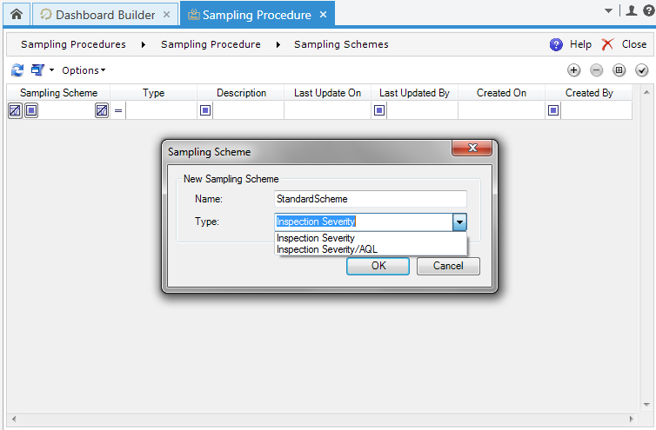Go to Sampling Procedures breadcrumb
Screen dimensions: 656x430
tap(73, 44)
